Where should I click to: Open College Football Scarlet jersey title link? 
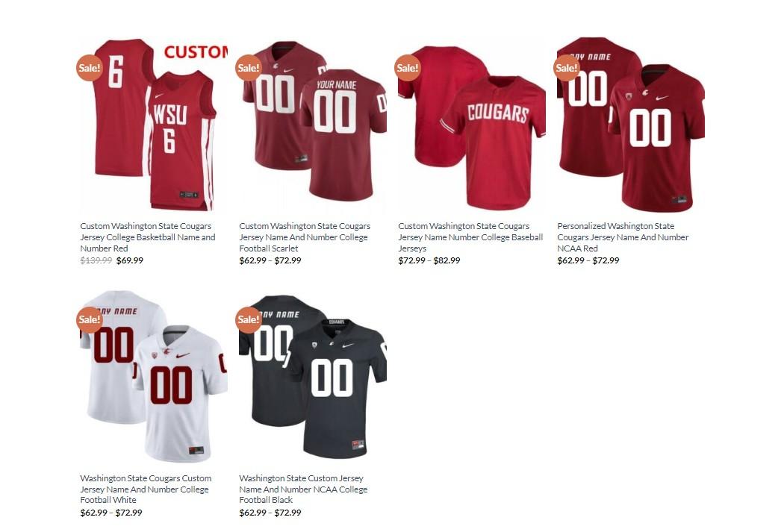305,237
